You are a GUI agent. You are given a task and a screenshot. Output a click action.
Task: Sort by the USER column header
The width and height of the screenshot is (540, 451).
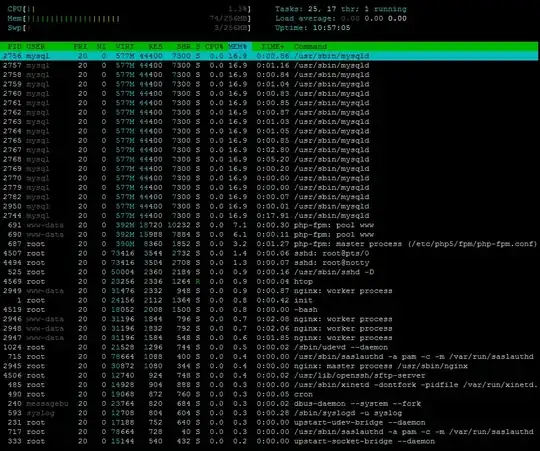coord(35,46)
